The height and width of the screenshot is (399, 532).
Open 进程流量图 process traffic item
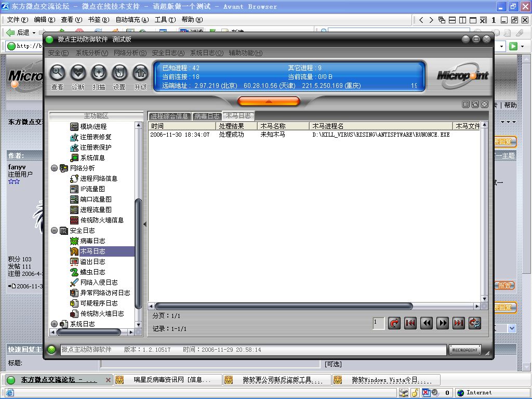coord(90,210)
